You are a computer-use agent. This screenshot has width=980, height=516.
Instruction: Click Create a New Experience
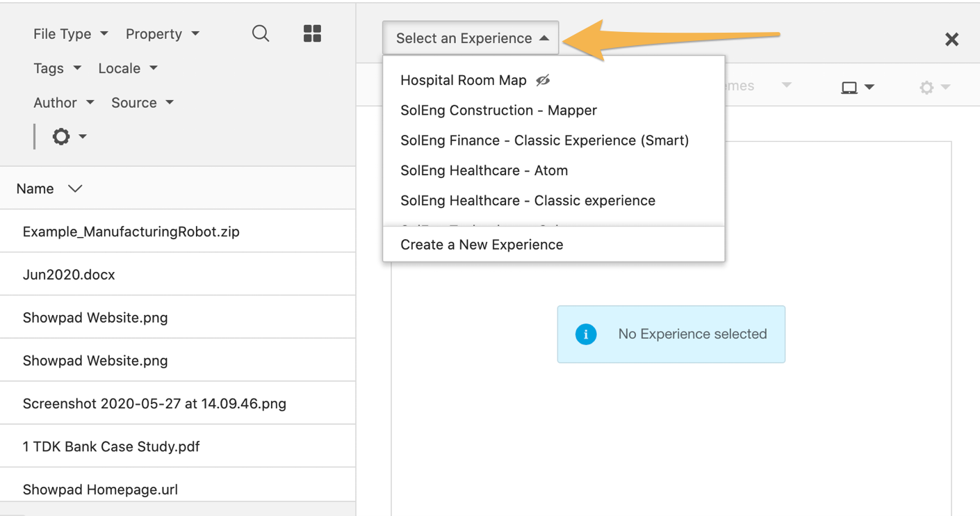click(553, 244)
